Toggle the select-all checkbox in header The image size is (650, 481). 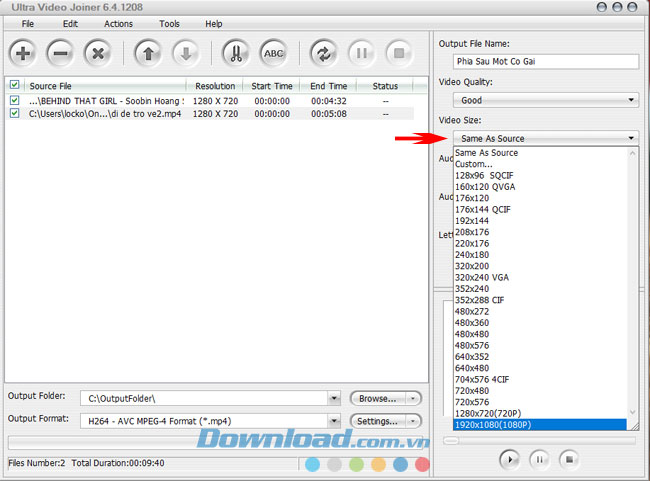tap(14, 86)
